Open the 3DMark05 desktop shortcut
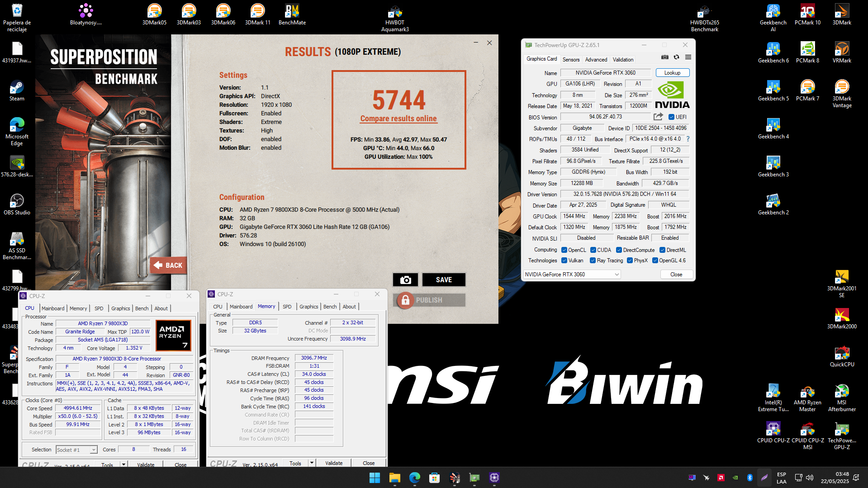The image size is (868, 488). tap(154, 14)
